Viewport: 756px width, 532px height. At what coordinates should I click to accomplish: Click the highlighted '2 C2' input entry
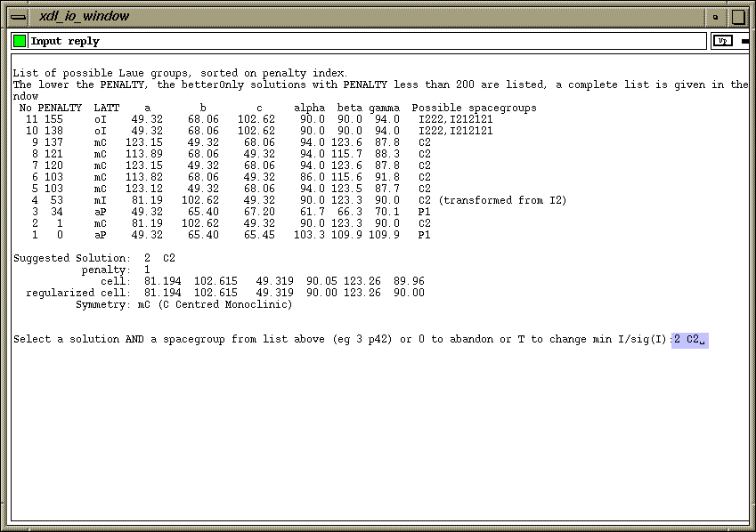(x=689, y=340)
